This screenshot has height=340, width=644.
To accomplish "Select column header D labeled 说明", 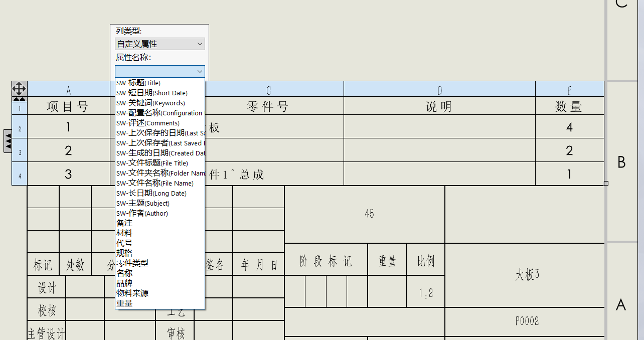I will tap(439, 89).
